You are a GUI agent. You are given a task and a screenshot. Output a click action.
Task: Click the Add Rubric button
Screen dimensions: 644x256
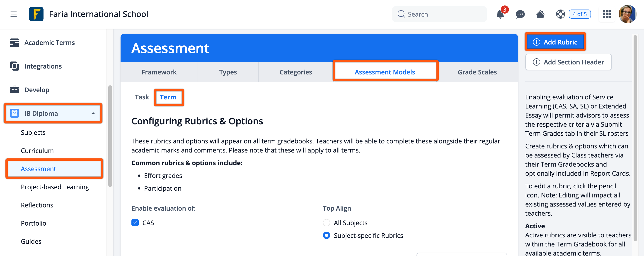click(x=555, y=42)
